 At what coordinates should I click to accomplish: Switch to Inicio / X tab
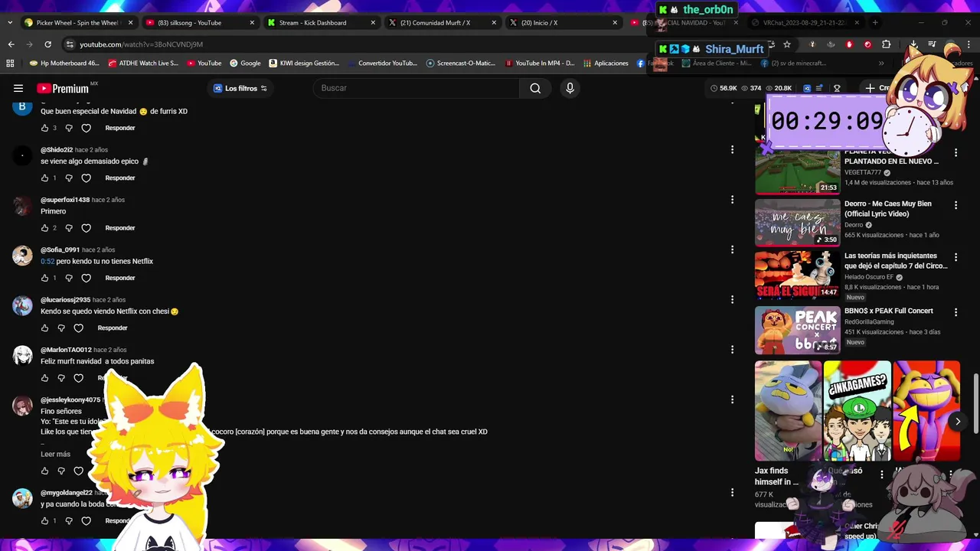(563, 23)
